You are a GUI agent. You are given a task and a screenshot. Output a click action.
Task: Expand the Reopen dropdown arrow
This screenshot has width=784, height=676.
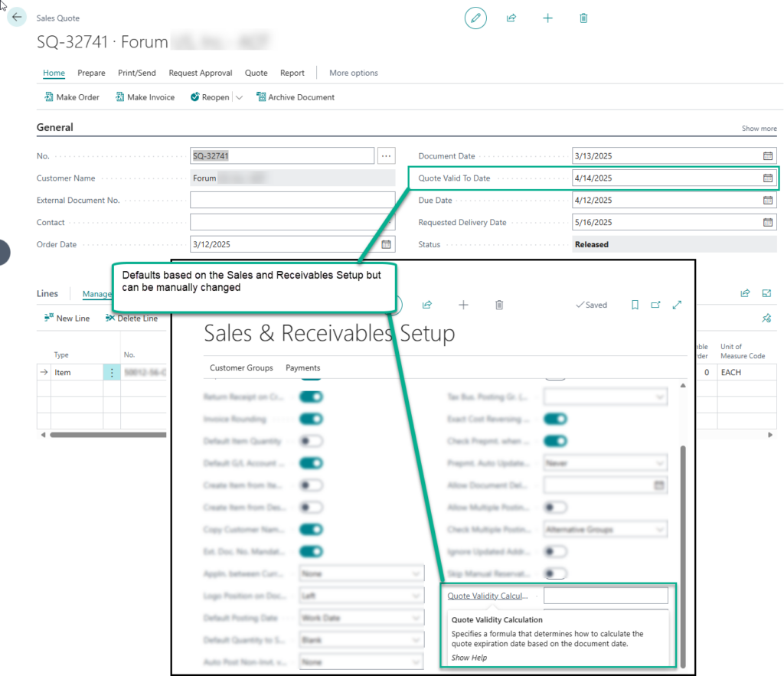239,98
